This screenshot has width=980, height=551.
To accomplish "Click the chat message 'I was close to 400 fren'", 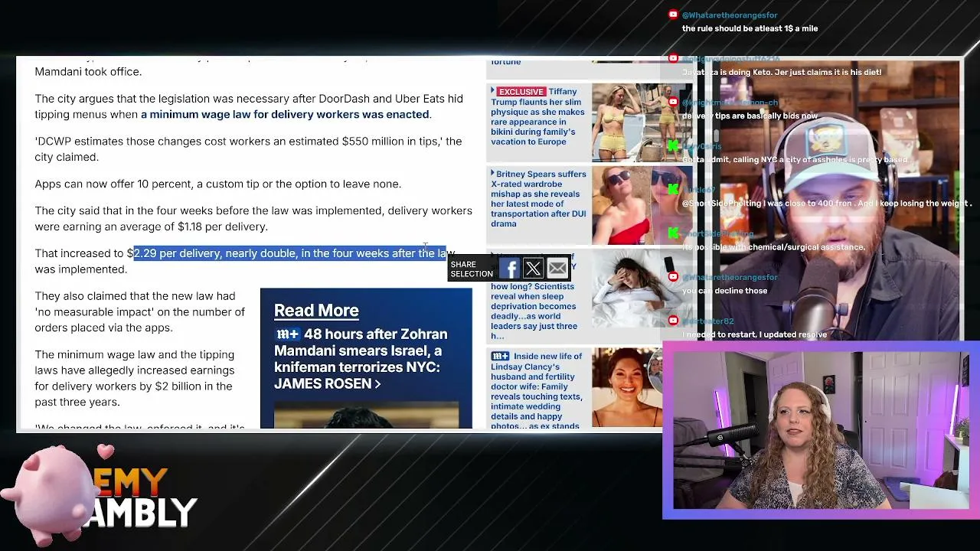I will (x=827, y=204).
